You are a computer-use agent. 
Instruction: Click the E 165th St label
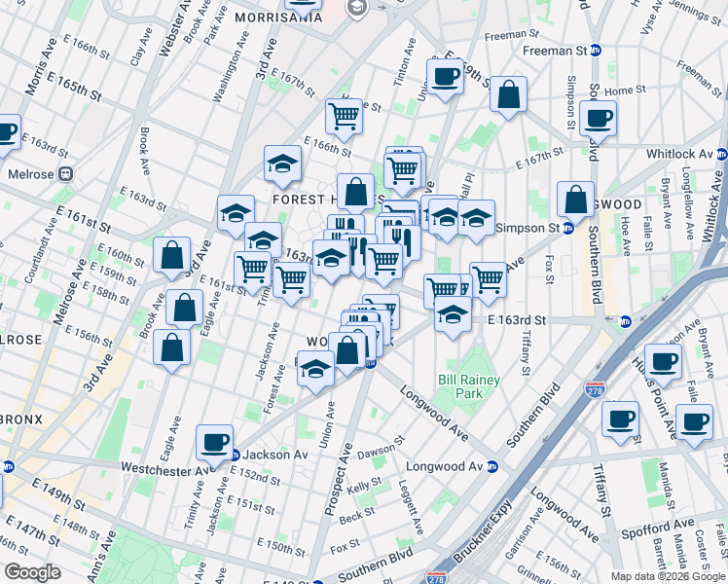74,87
